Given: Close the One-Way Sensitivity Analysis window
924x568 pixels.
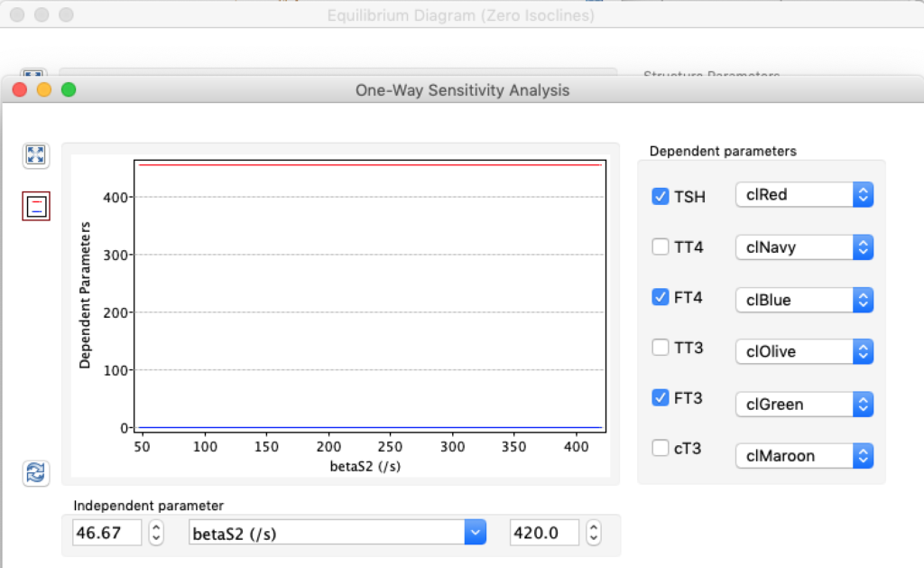Looking at the screenshot, I should 20,89.
